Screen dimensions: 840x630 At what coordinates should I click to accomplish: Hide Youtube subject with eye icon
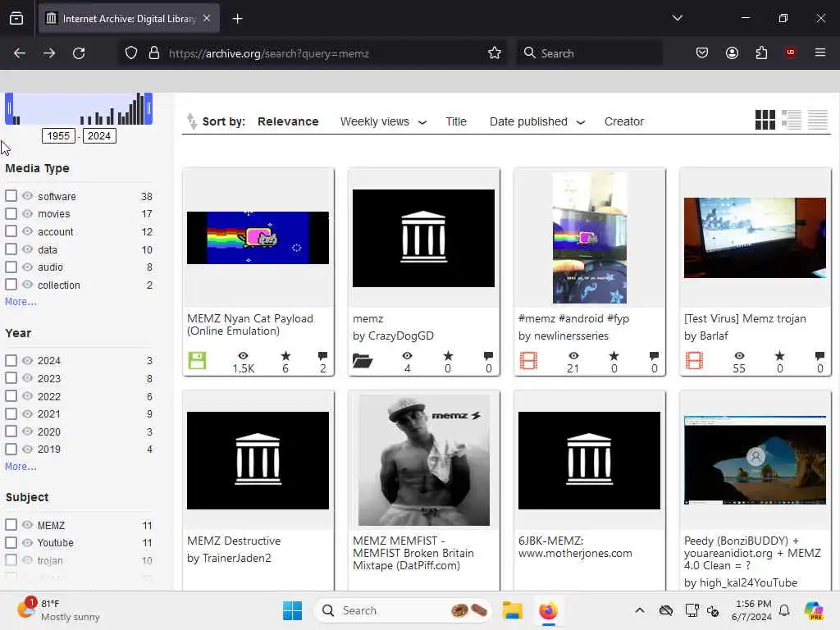27,543
